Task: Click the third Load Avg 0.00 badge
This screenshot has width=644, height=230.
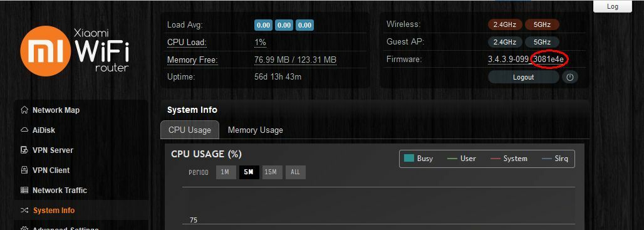Action: pos(304,25)
